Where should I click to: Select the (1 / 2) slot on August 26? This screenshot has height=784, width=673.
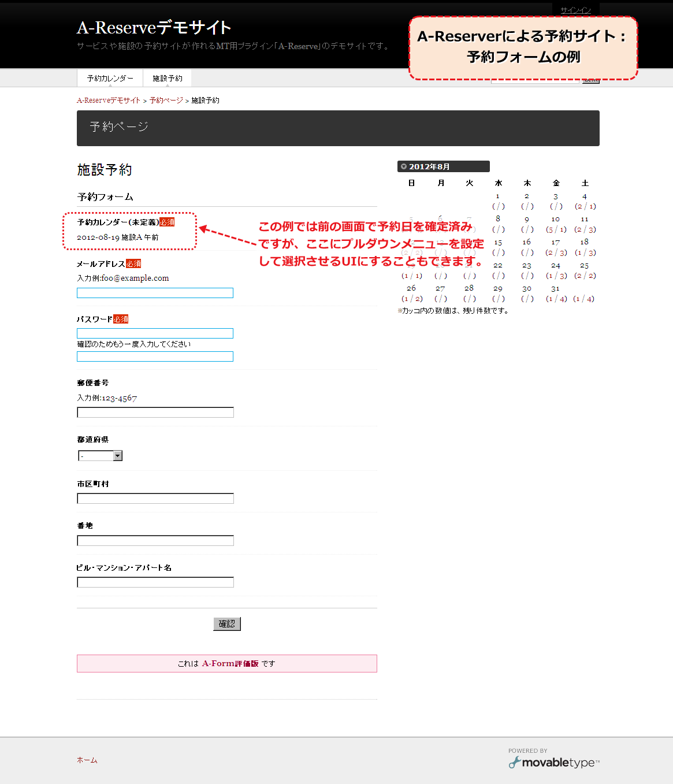pos(412,299)
